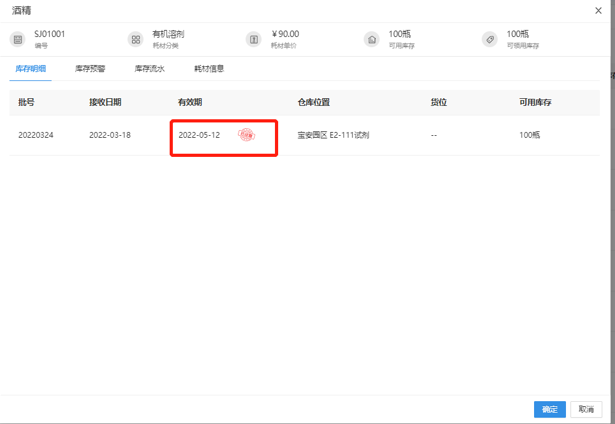Click the 可领用库存 tag icon
Screen dimensions: 615x424
(x=490, y=39)
